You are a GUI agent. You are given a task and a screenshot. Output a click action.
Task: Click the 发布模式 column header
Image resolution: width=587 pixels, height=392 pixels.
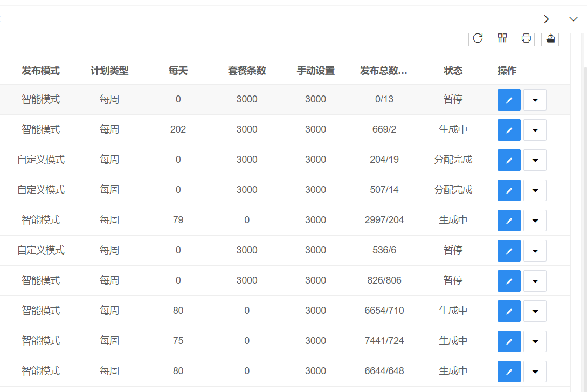coord(41,71)
